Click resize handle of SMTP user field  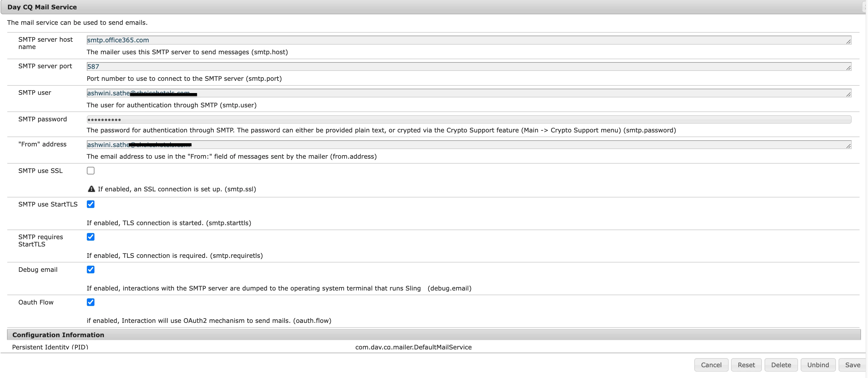click(x=848, y=94)
